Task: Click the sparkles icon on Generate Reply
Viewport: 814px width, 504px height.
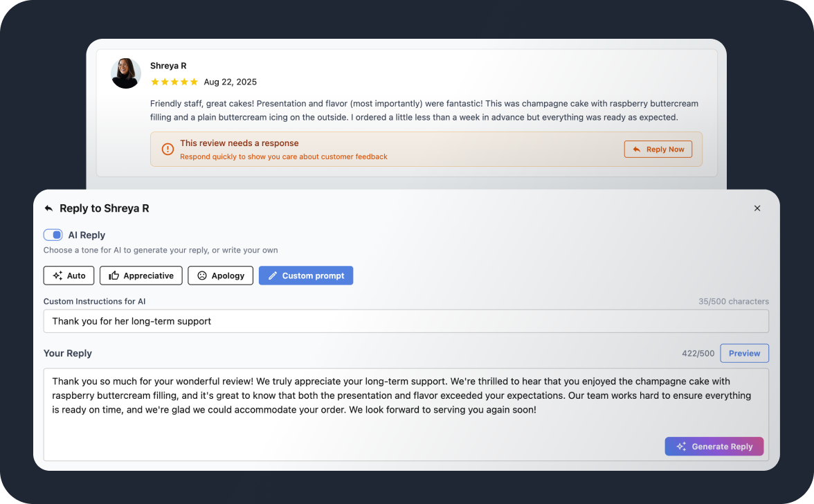Action: (681, 446)
